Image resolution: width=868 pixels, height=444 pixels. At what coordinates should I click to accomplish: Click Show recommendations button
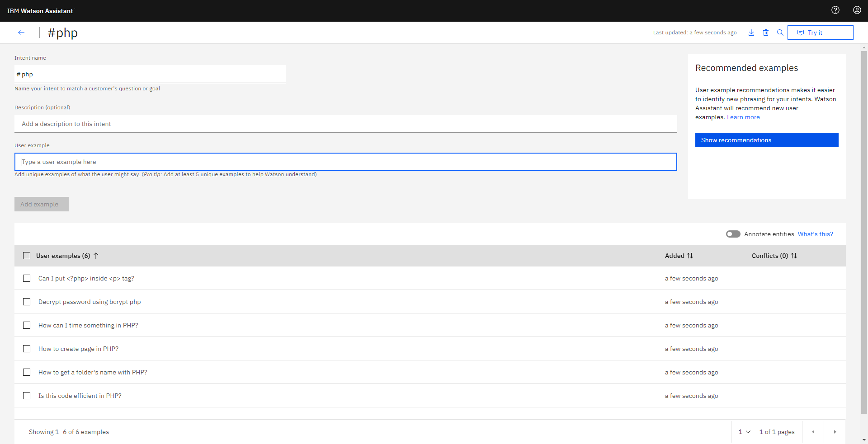pyautogui.click(x=767, y=140)
